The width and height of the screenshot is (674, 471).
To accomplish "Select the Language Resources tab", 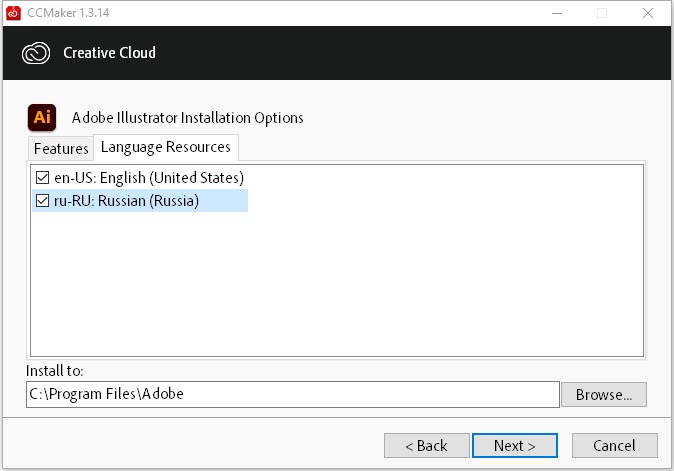I will click(166, 147).
